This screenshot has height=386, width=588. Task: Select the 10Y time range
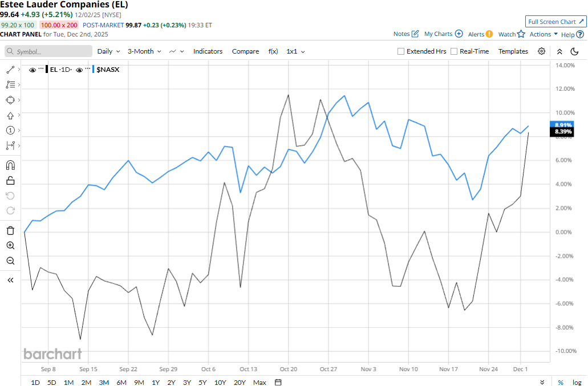220,382
